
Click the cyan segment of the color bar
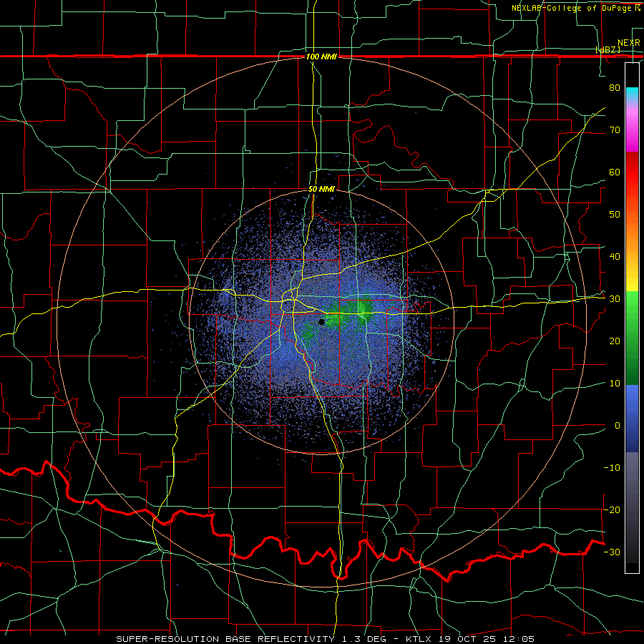(x=632, y=94)
